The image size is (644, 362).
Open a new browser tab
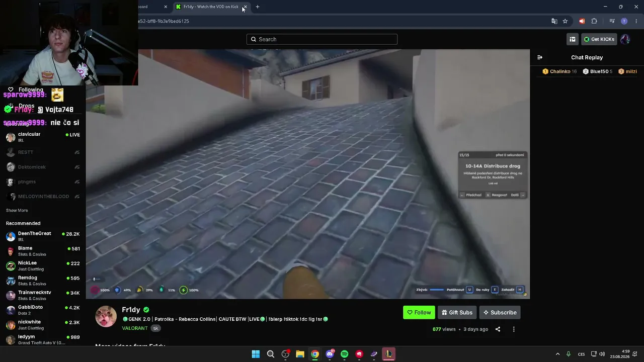click(x=258, y=7)
